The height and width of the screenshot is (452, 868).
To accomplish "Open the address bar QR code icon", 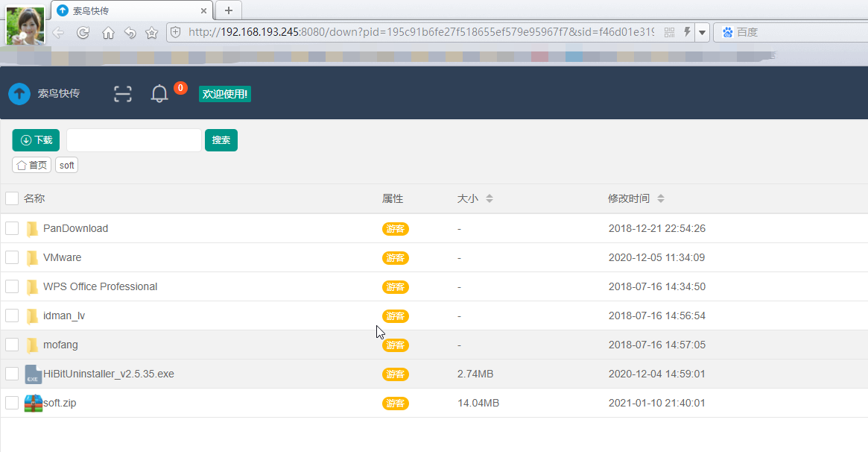I will (x=669, y=32).
